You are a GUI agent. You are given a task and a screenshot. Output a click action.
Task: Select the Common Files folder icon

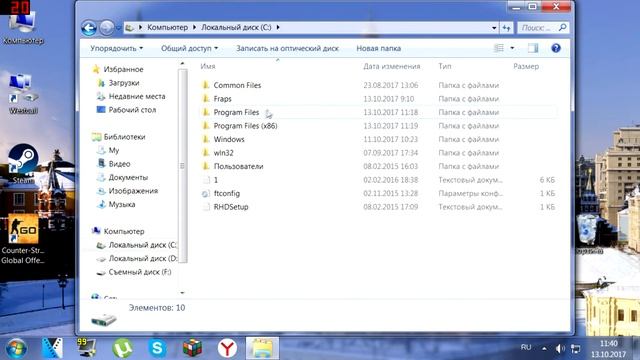tap(206, 85)
